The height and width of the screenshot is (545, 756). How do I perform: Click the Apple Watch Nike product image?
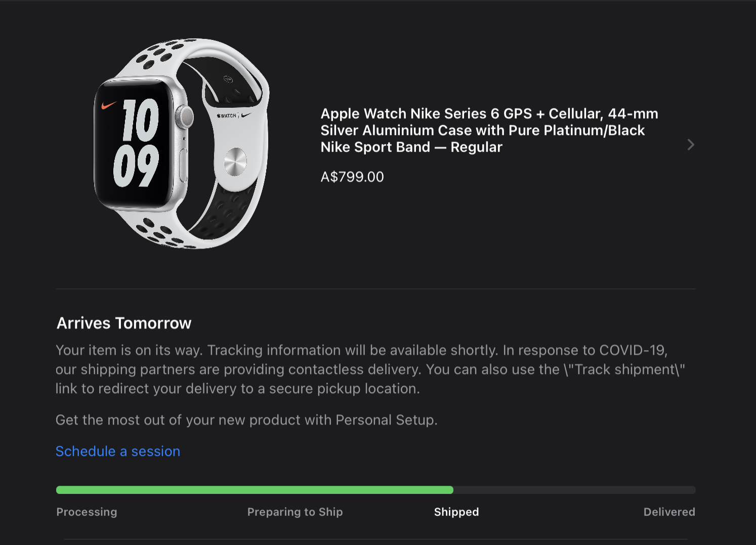pyautogui.click(x=182, y=144)
